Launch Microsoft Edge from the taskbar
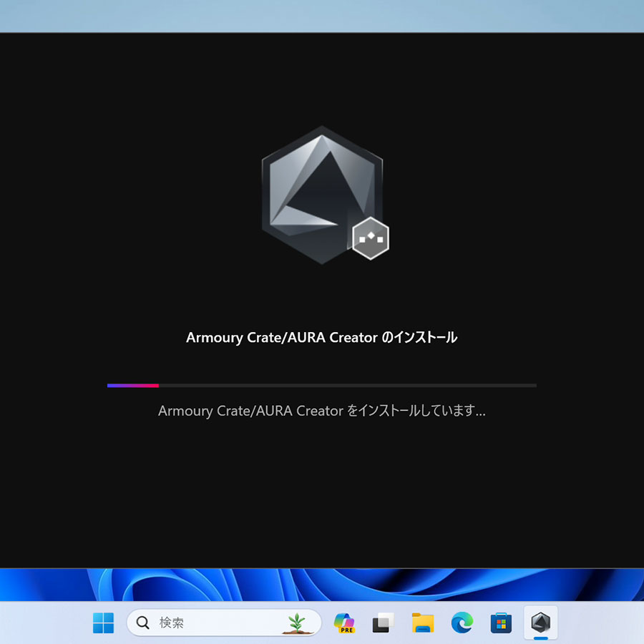Screen dimensions: 644x644 [462, 623]
